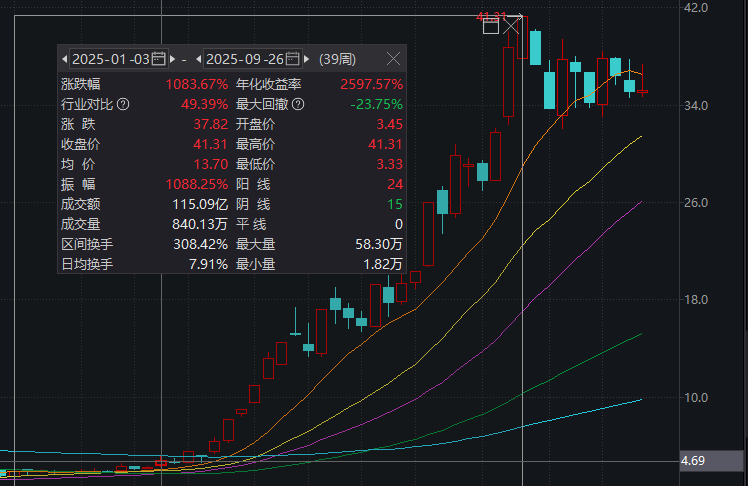This screenshot has width=748, height=486.
Task: Click the window icon above the chart selection
Action: click(491, 25)
